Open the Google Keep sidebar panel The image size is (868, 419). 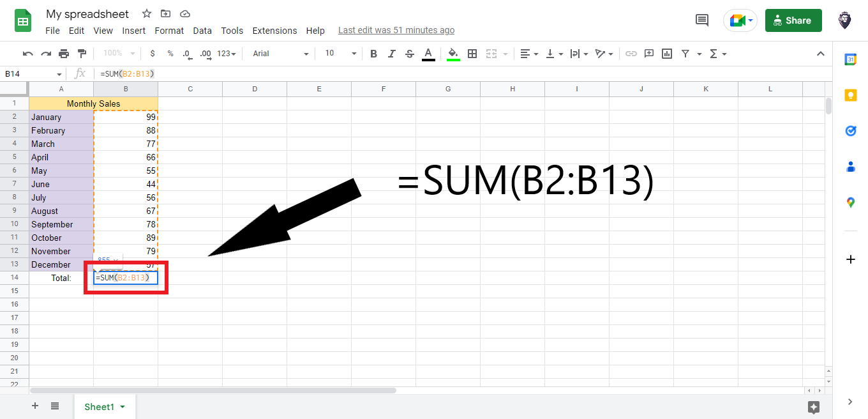click(x=850, y=95)
